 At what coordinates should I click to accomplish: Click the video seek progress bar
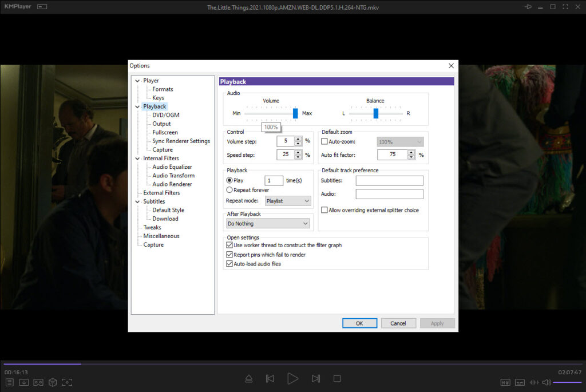(x=293, y=363)
